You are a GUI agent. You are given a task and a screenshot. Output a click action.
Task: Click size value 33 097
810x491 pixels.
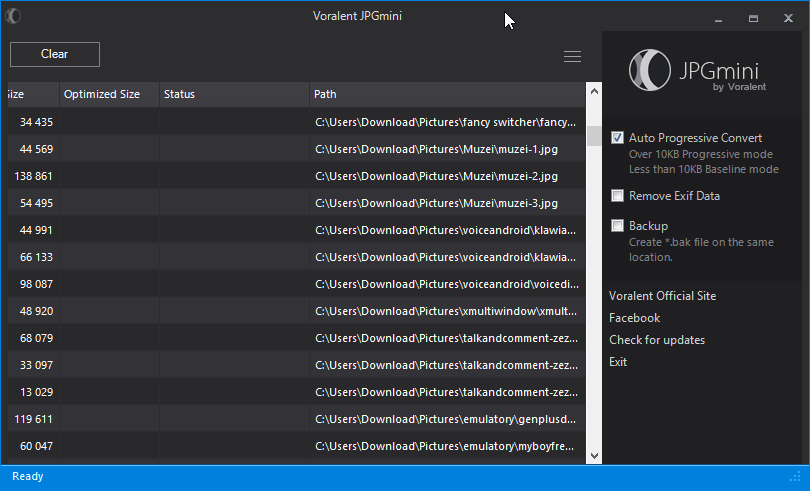click(36, 365)
